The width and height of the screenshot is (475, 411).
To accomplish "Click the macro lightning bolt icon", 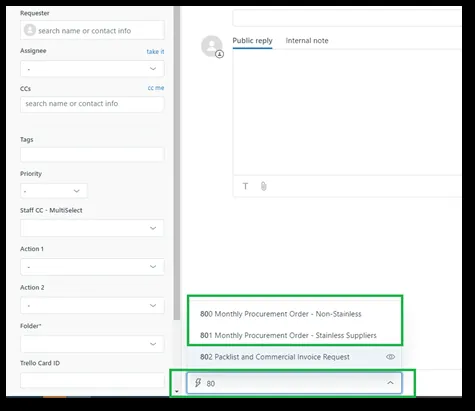I will (x=198, y=383).
